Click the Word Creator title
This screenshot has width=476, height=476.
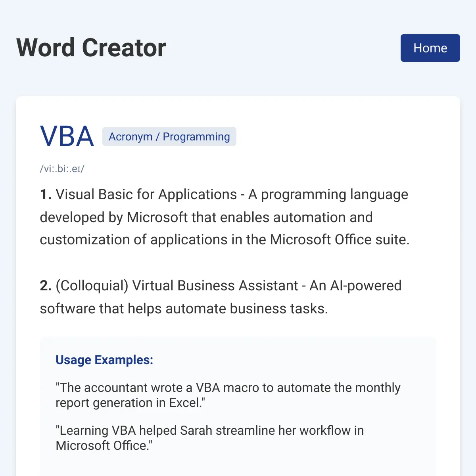coord(91,48)
